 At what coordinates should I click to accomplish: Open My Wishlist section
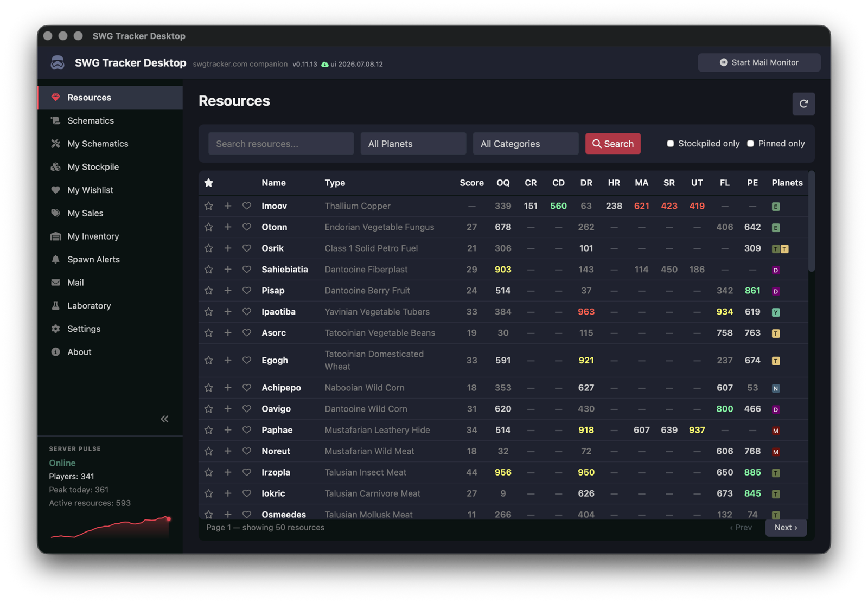coord(110,190)
